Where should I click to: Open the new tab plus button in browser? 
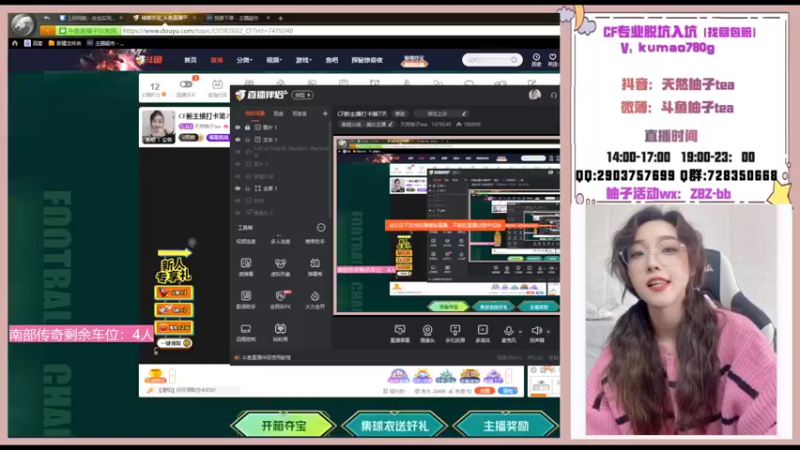pyautogui.click(x=280, y=18)
